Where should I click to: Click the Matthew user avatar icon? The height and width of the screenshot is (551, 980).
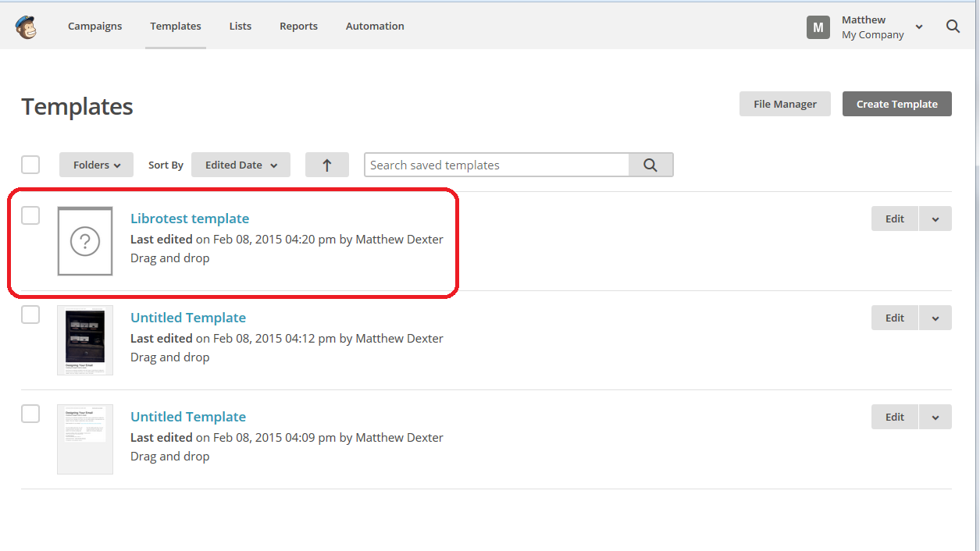[x=818, y=27]
